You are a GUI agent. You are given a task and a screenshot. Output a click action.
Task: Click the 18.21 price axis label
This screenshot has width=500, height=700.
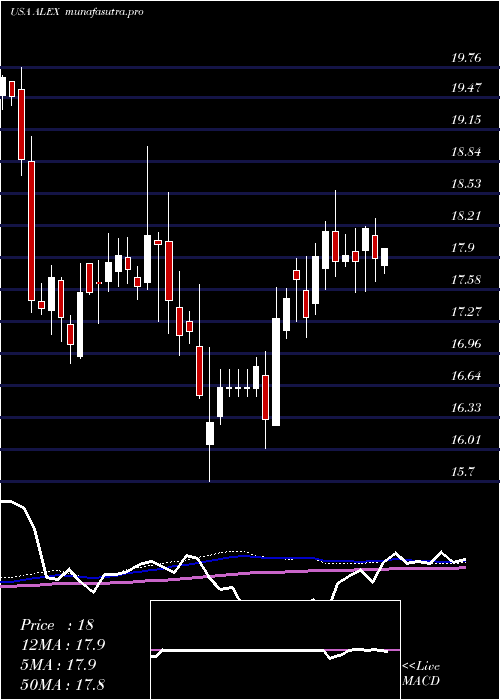(x=467, y=216)
